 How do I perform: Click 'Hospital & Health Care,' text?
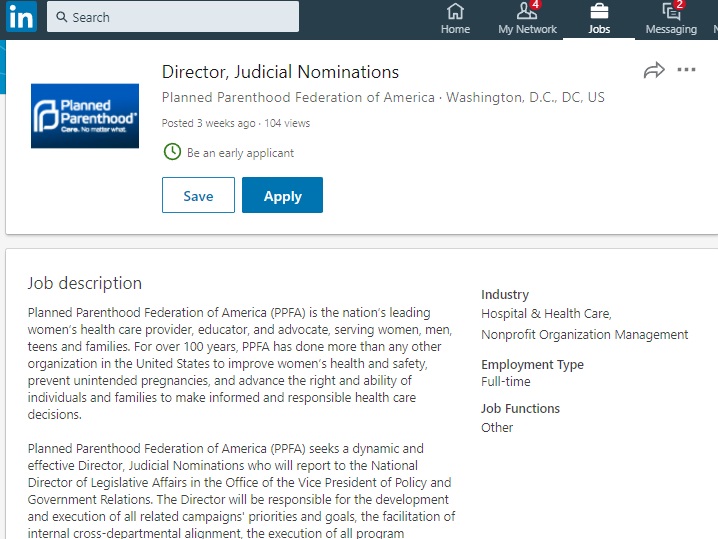[x=546, y=314]
